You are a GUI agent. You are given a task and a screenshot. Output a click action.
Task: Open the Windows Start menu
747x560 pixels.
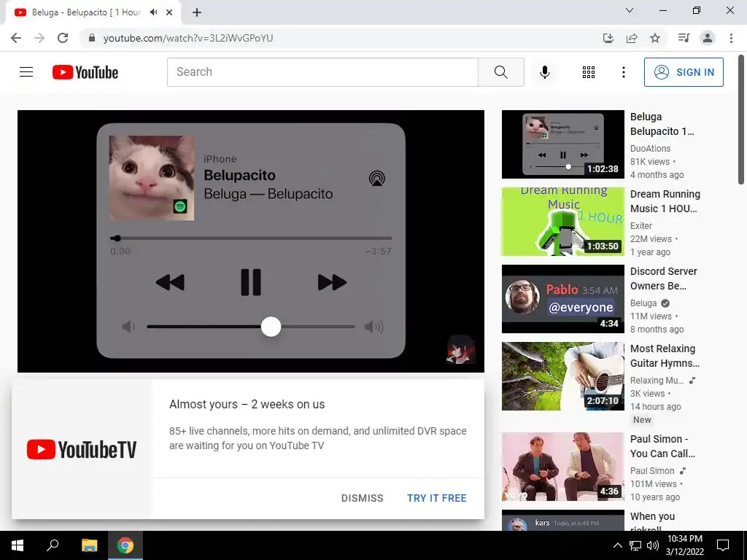(x=18, y=545)
